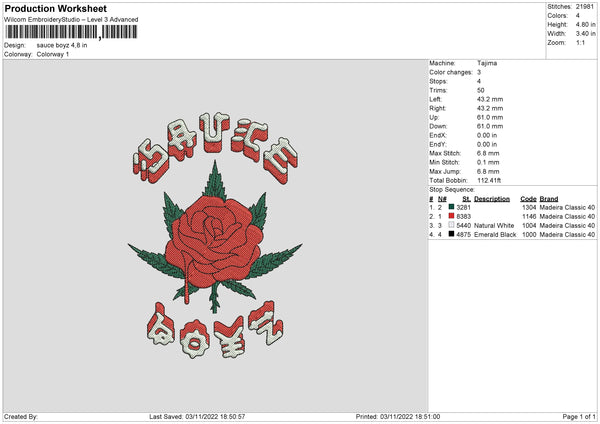Image resolution: width=600 pixels, height=424 pixels.
Task: Click the white swatch for Natural White thread
Action: click(x=451, y=225)
